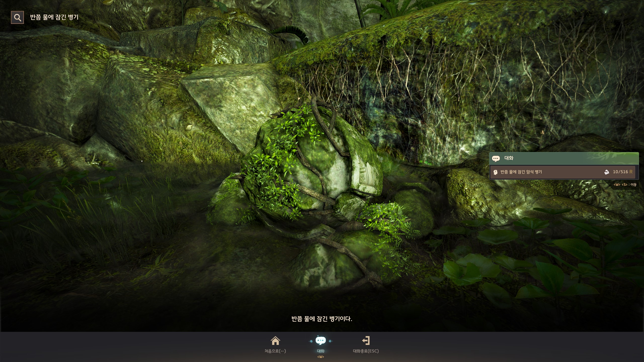Click the 10/516 energy counter
The height and width of the screenshot is (362, 644).
pyautogui.click(x=620, y=172)
